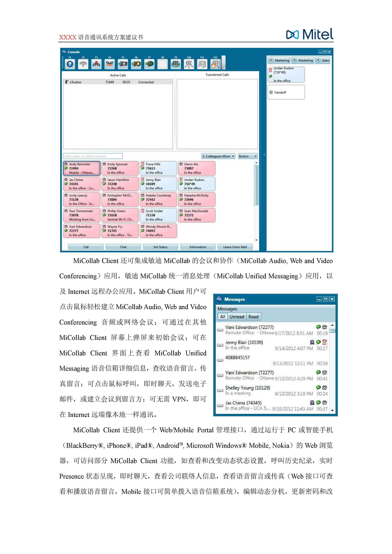Click chat icon on 9/17/2012 Vani Edwardson message
Image resolution: width=392 pixels, height=554 pixels.
tap(318, 327)
